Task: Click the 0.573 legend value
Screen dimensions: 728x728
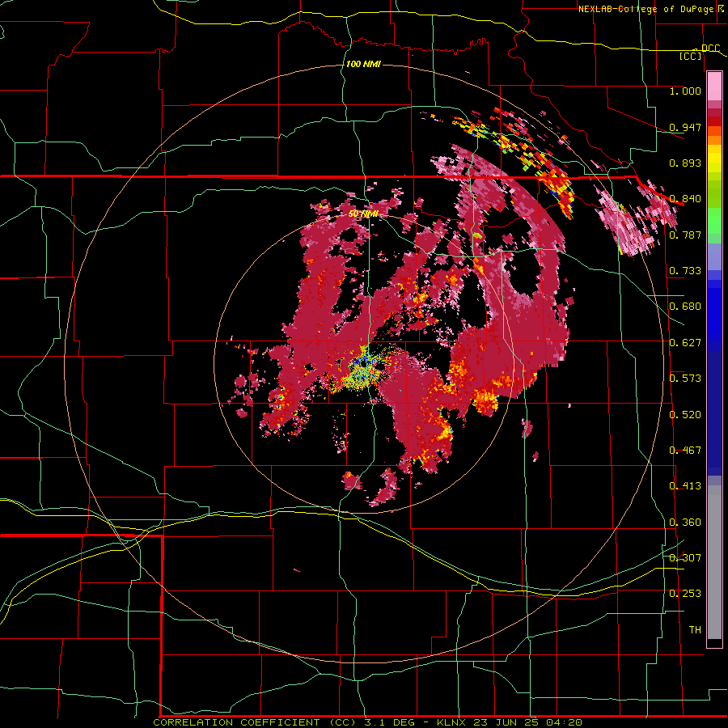Action: tap(685, 379)
